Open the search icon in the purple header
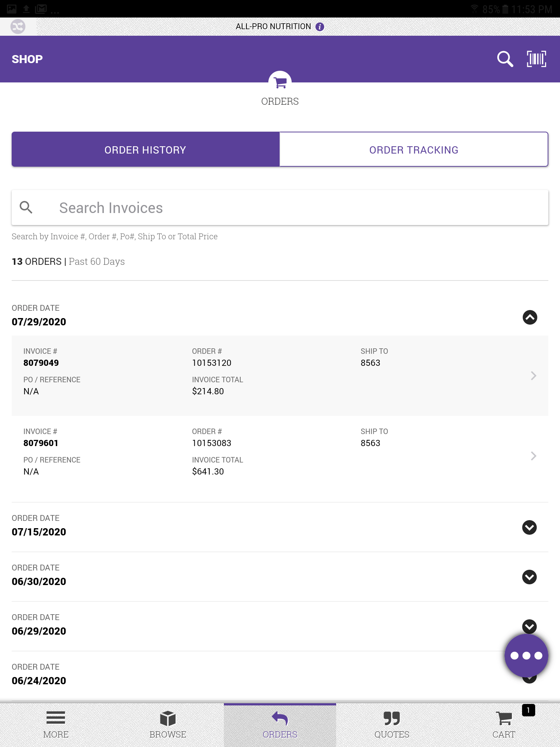 504,59
